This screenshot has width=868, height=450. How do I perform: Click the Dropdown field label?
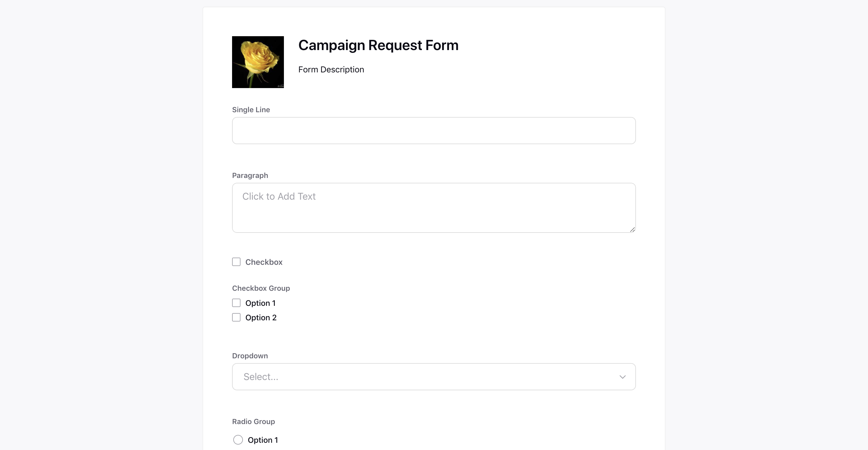point(250,355)
